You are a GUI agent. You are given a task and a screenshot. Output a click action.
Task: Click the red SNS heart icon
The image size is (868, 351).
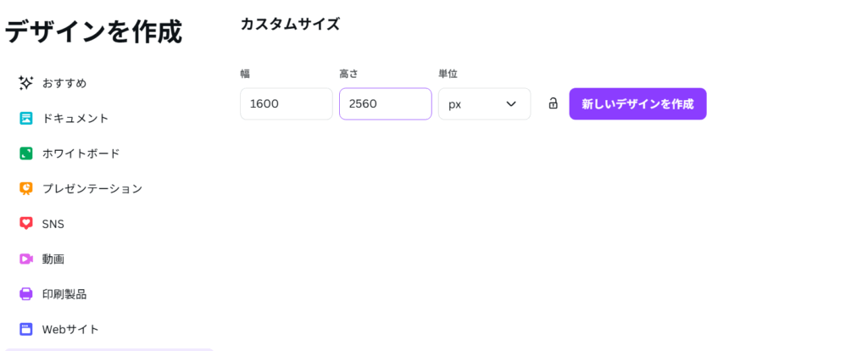tap(26, 224)
